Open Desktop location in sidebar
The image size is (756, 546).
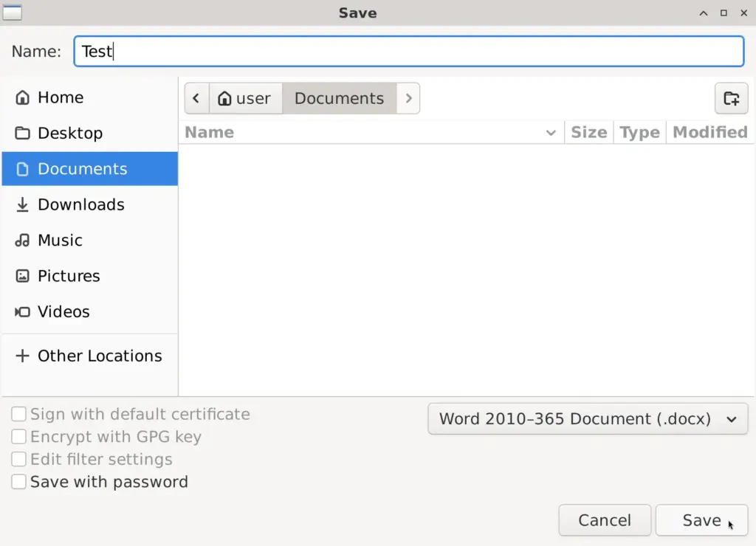[89, 133]
